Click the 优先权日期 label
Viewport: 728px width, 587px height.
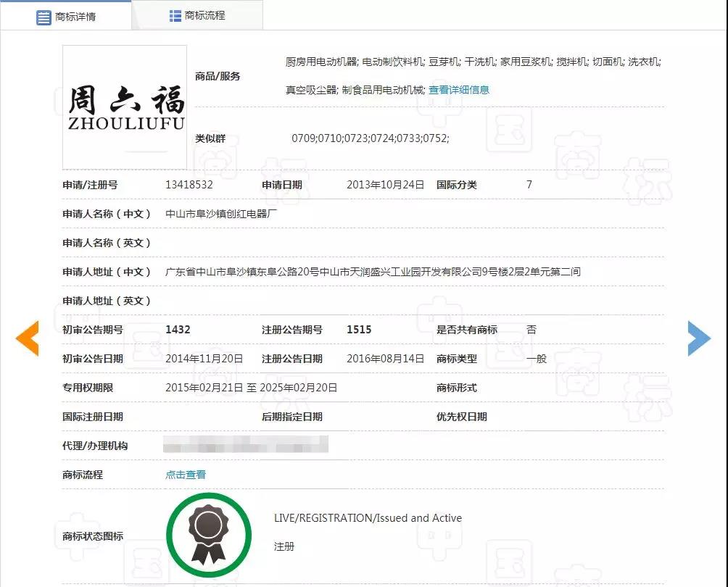pyautogui.click(x=461, y=417)
